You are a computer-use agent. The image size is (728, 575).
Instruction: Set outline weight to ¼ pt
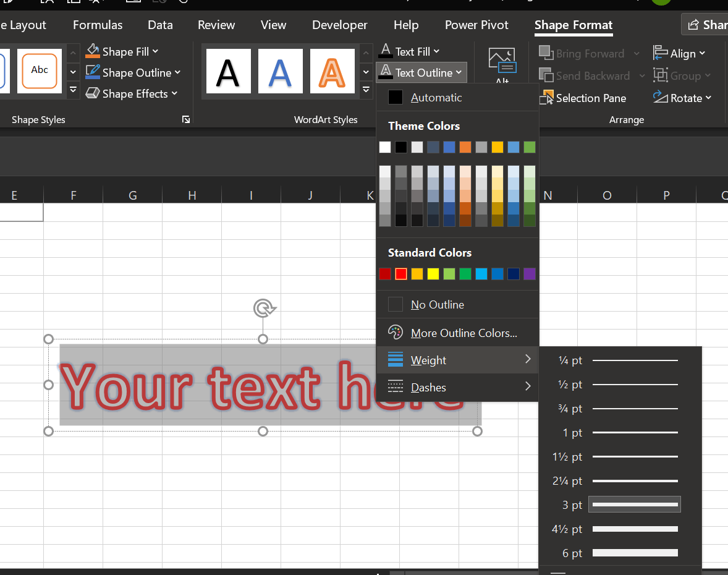point(620,360)
